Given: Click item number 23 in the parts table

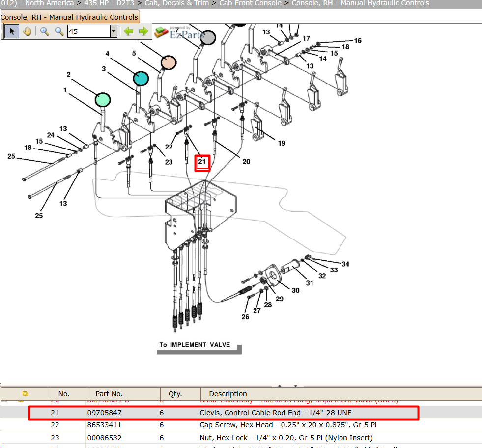Looking at the screenshot, I should 55,438.
